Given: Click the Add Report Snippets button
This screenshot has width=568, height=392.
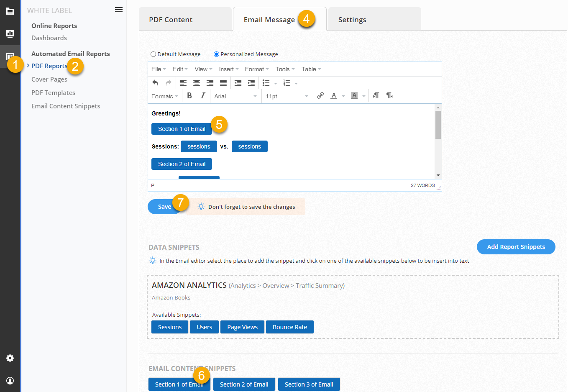Looking at the screenshot, I should [x=516, y=247].
